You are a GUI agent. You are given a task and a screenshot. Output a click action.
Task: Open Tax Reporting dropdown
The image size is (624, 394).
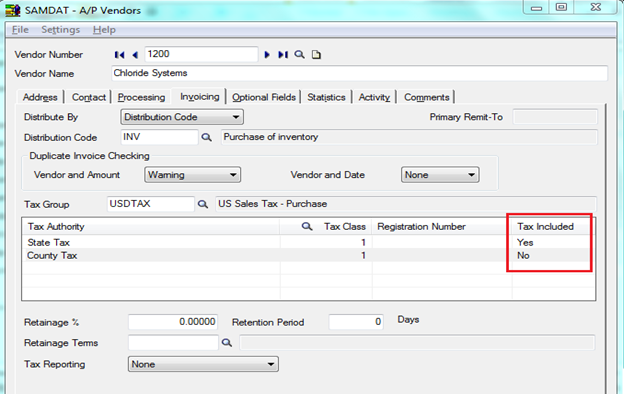(203, 364)
